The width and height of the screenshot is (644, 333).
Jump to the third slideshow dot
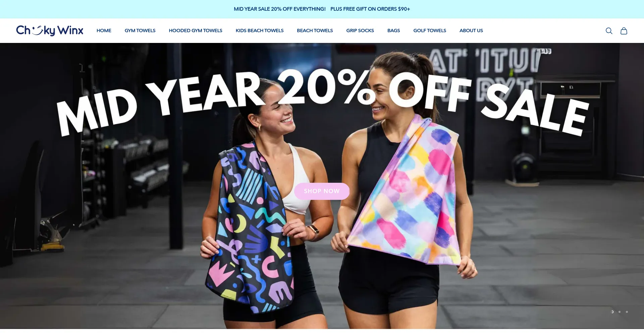tap(627, 312)
